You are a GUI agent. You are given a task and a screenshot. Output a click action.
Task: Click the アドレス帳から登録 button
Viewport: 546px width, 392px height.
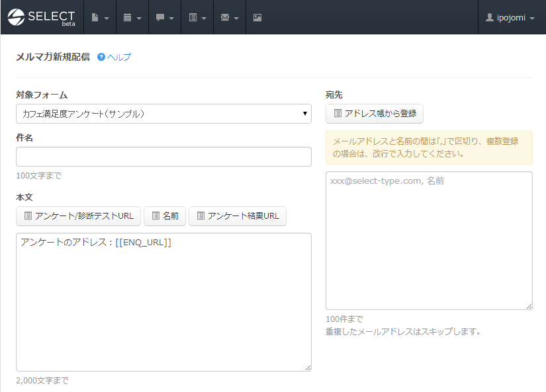(375, 114)
